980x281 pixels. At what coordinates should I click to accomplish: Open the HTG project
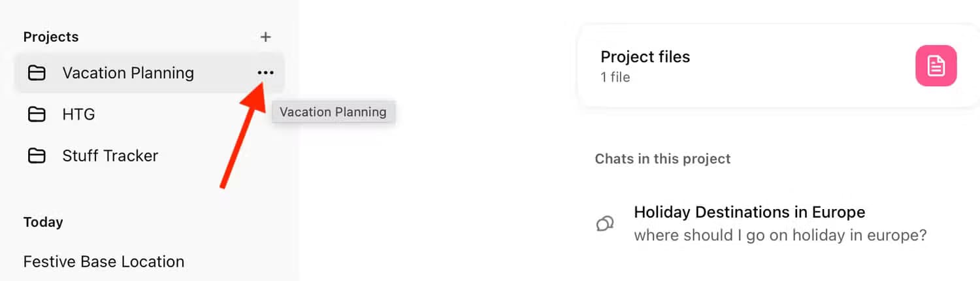pyautogui.click(x=78, y=114)
